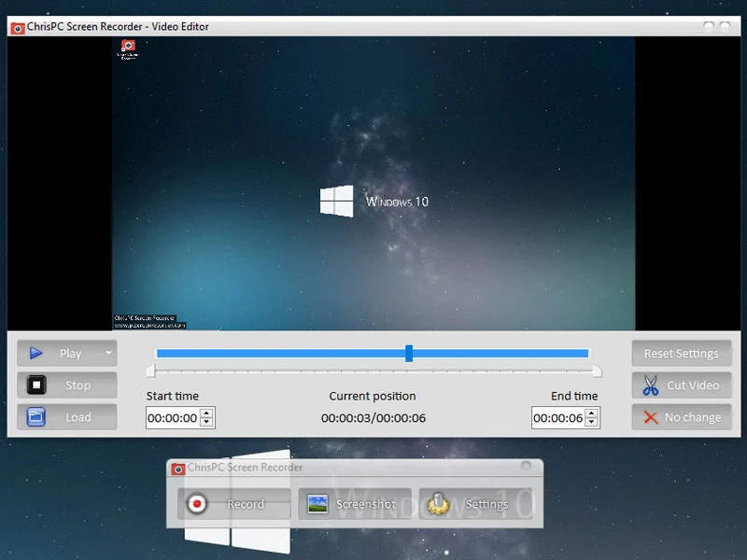Screen dimensions: 747x560
Task: Click the desktop icon in the video preview
Action: point(128,49)
